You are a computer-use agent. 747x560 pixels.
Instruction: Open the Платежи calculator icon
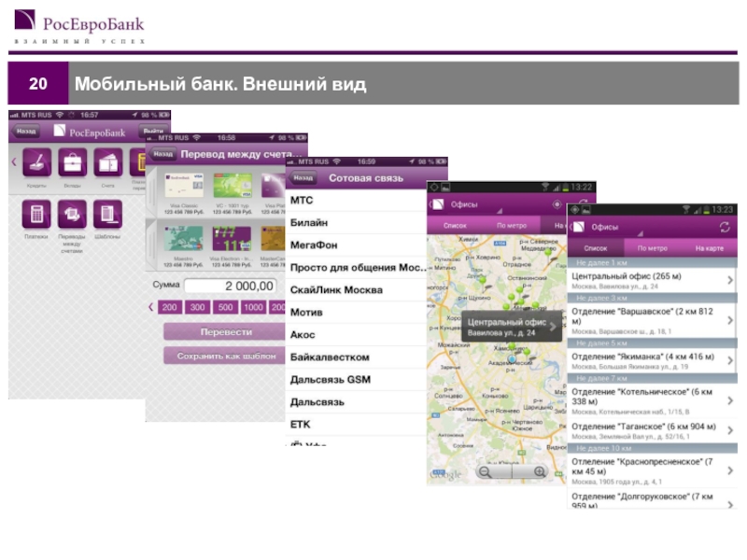click(36, 215)
